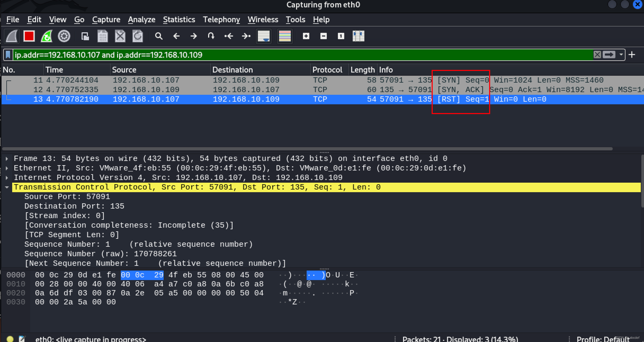Open the File menu
This screenshot has height=342, width=644.
(x=13, y=20)
